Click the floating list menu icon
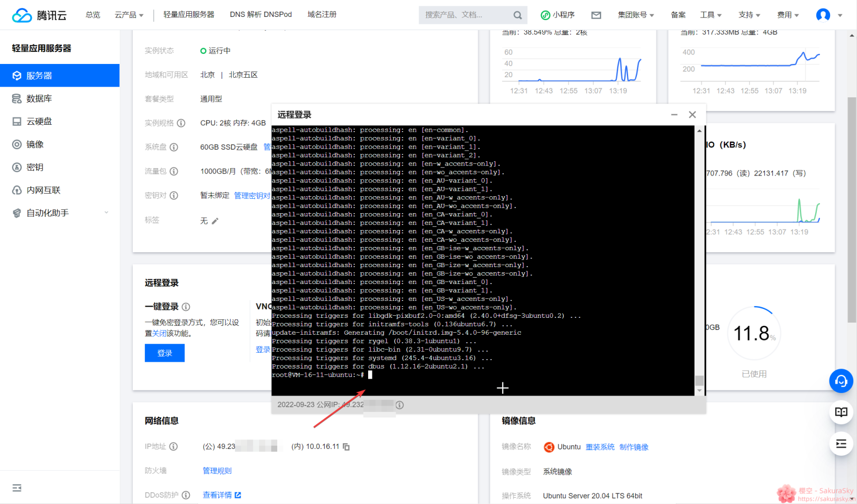Viewport: 857px width, 504px height. [x=841, y=444]
